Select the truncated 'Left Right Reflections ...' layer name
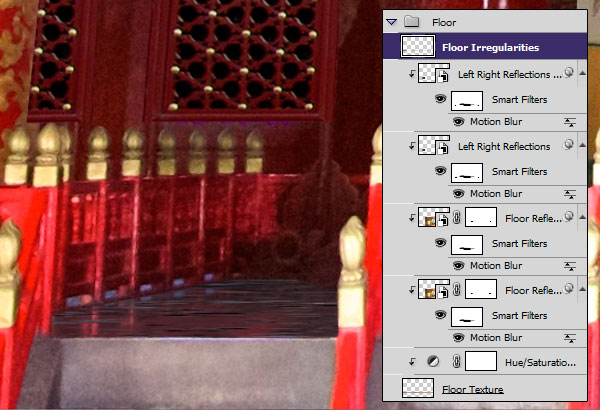This screenshot has height=410, width=600. coord(510,75)
